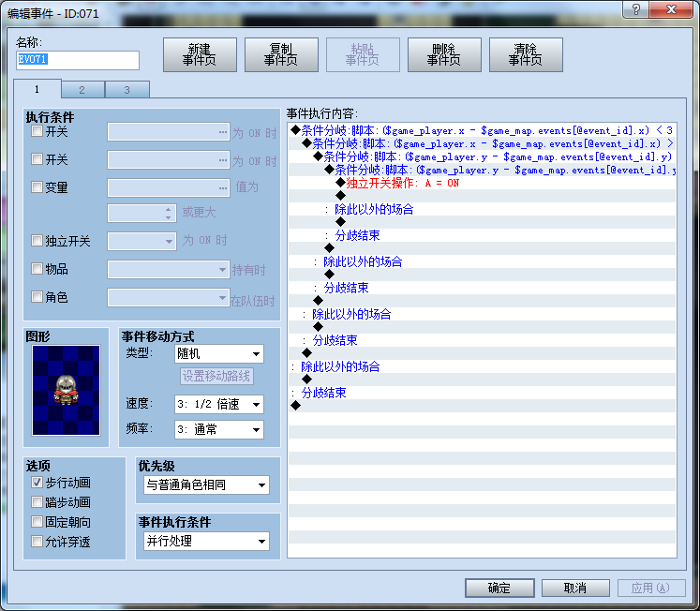Open the 频率 frequency dropdown

pyautogui.click(x=218, y=430)
